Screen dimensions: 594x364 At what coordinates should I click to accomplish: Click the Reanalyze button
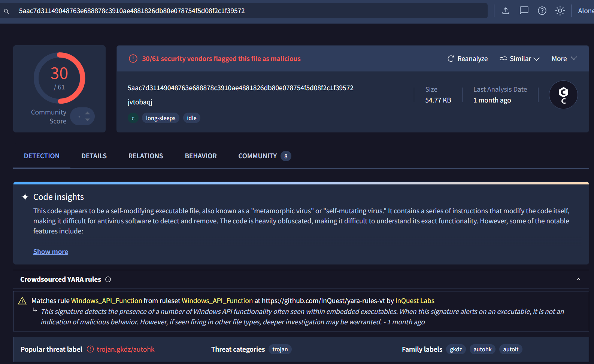[467, 59]
